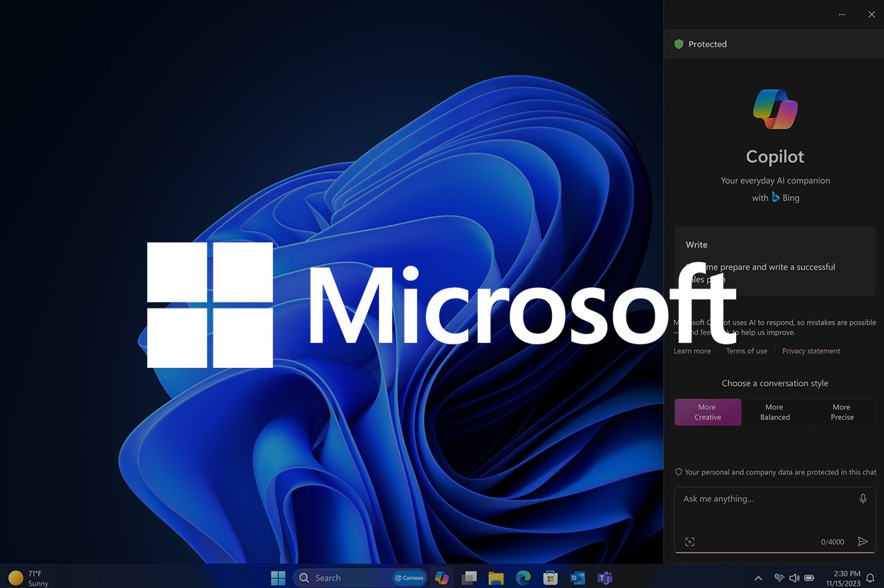Screen dimensions: 884x588
Task: Launch File Explorer from the taskbar
Action: pyautogui.click(x=496, y=578)
